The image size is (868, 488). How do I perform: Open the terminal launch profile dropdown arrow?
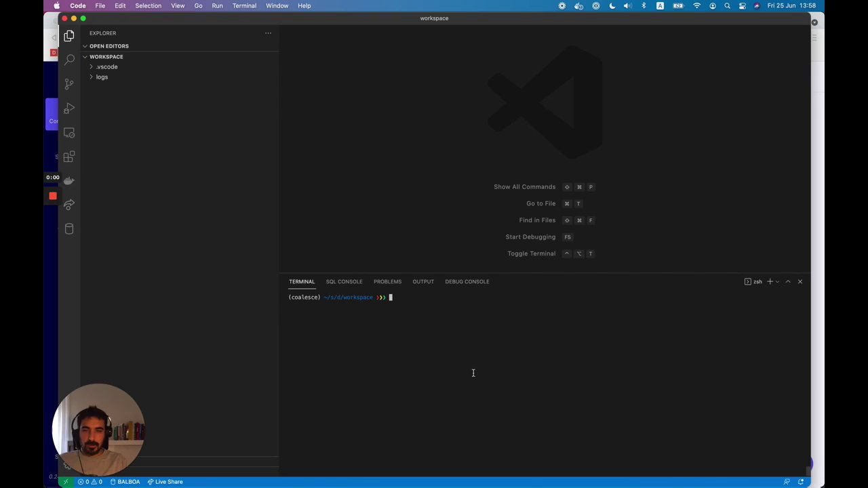coord(778,281)
